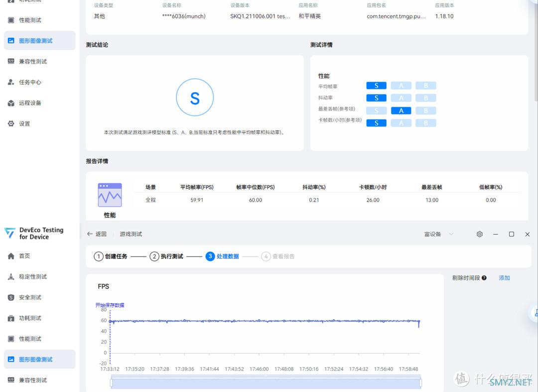The height and width of the screenshot is (392, 538).
Task: Click the left handle of time range slider
Action: tap(111, 383)
